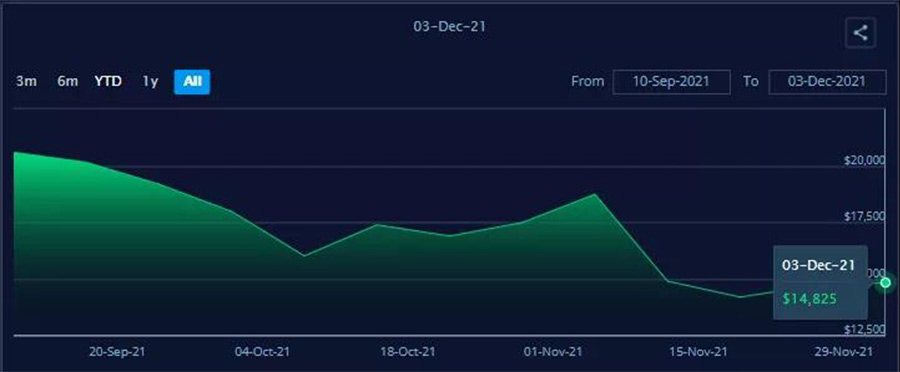Screen dimensions: 900x372
Task: Click the share icon button
Action: (860, 33)
